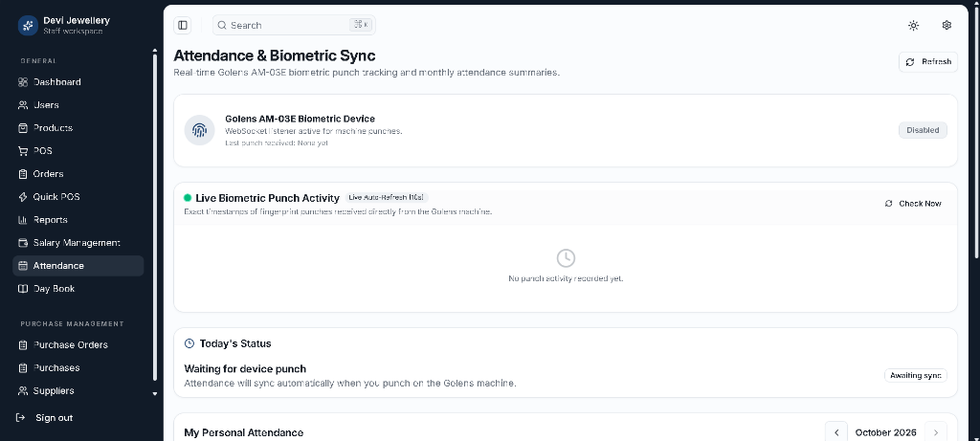The width and height of the screenshot is (980, 441).
Task: Open the Day Book item
Action: click(x=78, y=289)
